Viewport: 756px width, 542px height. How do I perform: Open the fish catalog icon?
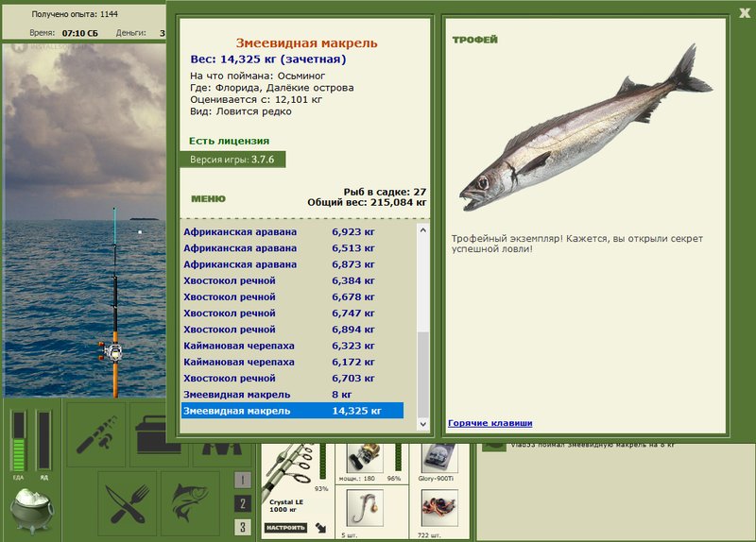[x=190, y=503]
